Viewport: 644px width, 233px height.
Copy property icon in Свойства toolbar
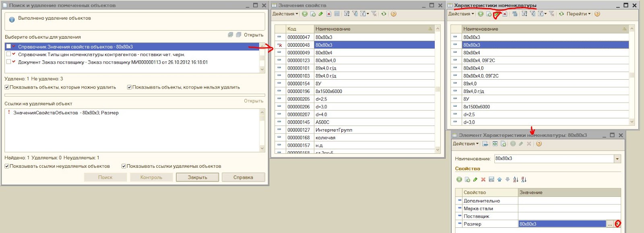[x=467, y=179]
